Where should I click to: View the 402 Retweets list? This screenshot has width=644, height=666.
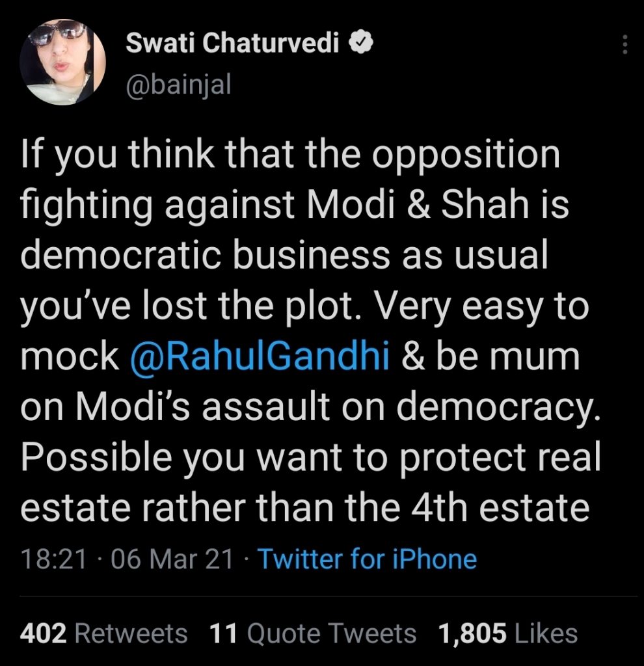[104, 633]
